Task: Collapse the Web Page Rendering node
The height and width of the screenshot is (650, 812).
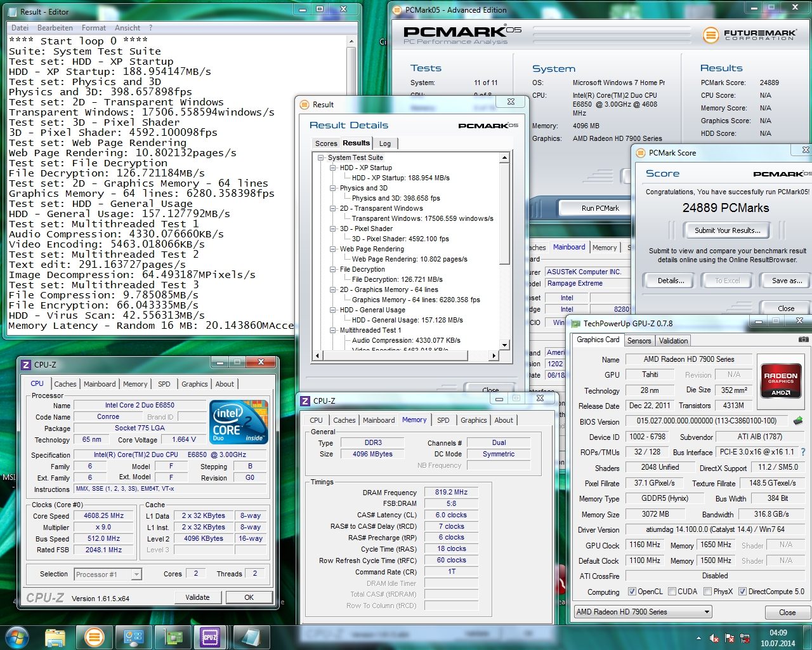Action: (x=333, y=249)
